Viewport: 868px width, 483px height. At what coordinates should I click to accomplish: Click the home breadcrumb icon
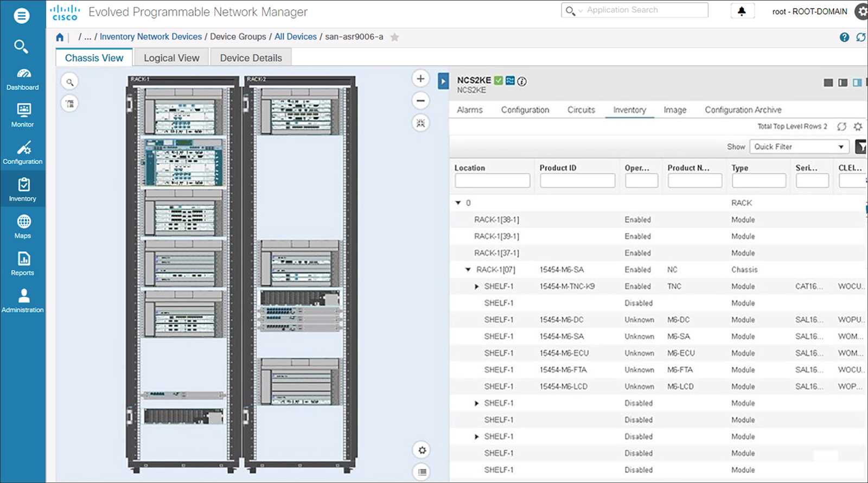point(60,37)
